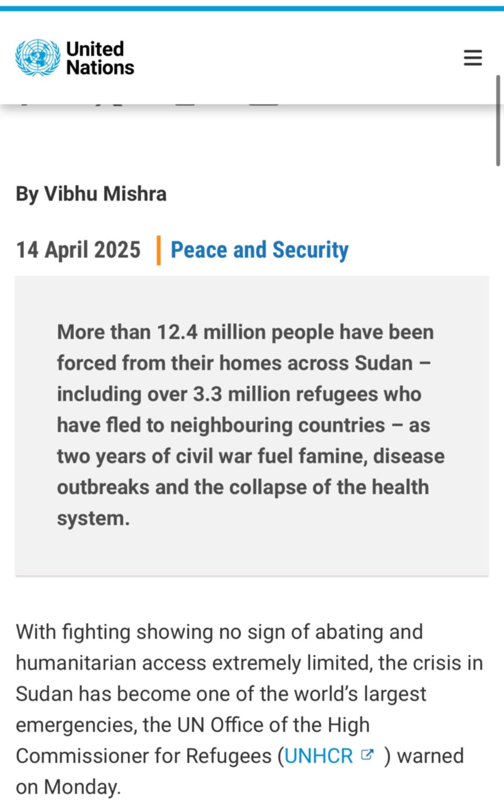Image resolution: width=504 pixels, height=812 pixels.
Task: Click the author byline "By Vibhu Mishra"
Action: (x=91, y=194)
